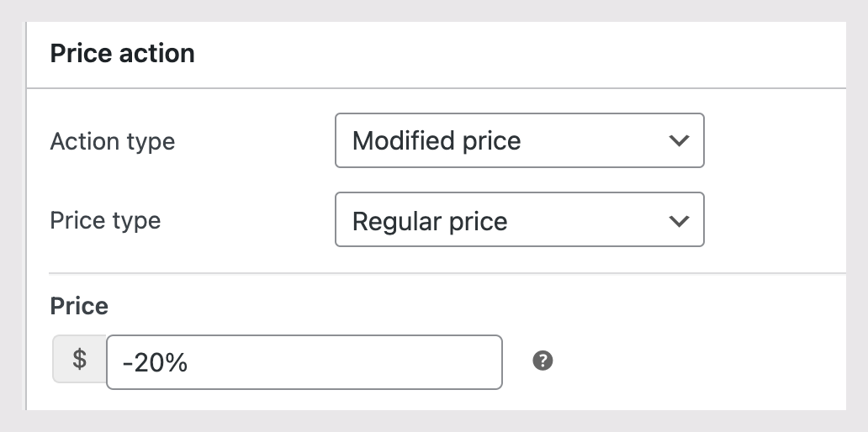Viewport: 868px width, 432px height.
Task: Focus the Price input field showing -20%
Action: tap(304, 362)
